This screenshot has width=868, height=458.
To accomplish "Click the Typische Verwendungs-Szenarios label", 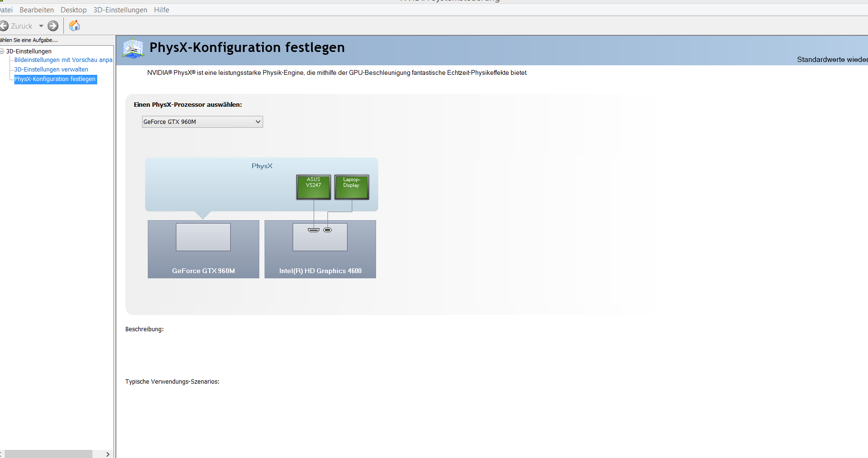I will coord(173,382).
